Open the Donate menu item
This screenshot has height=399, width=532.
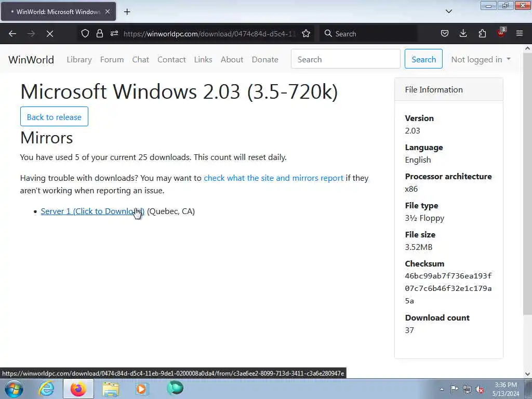265,60
